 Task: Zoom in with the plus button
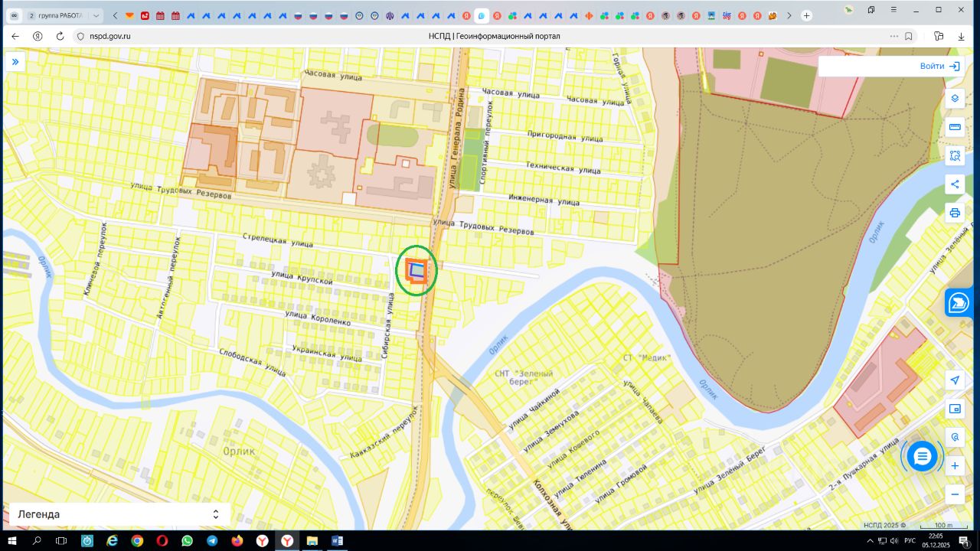(x=955, y=466)
